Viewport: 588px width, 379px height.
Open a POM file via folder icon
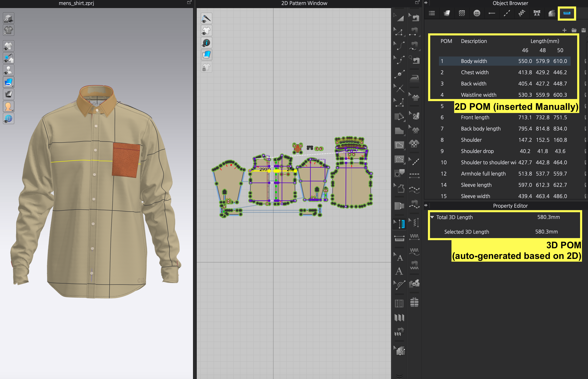click(x=574, y=30)
